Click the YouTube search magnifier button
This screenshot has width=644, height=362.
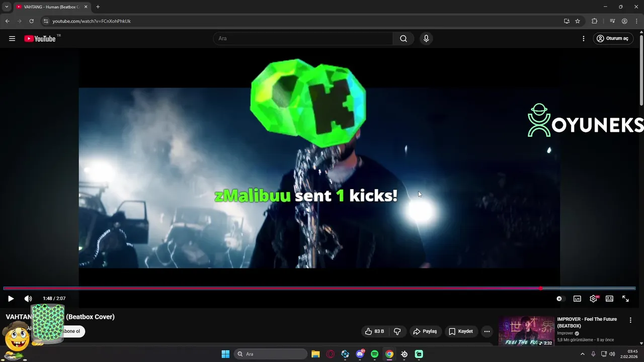[x=404, y=39]
